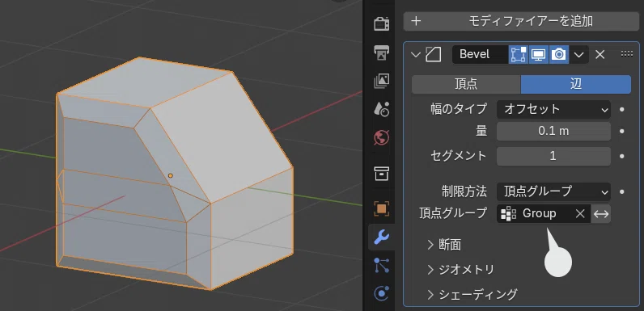Animate 量 property dot
Screen dimensions: 644x311
(x=622, y=132)
